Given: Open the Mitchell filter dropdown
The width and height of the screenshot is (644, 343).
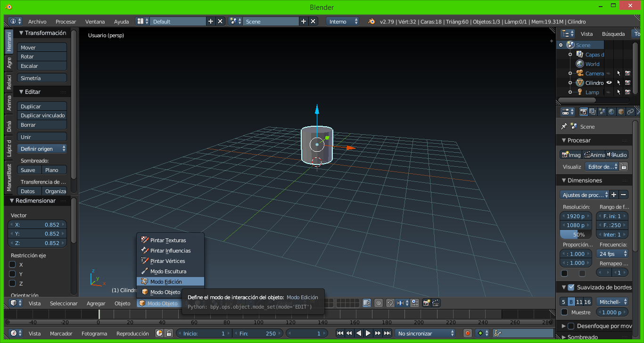Looking at the screenshot, I should (x=612, y=302).
